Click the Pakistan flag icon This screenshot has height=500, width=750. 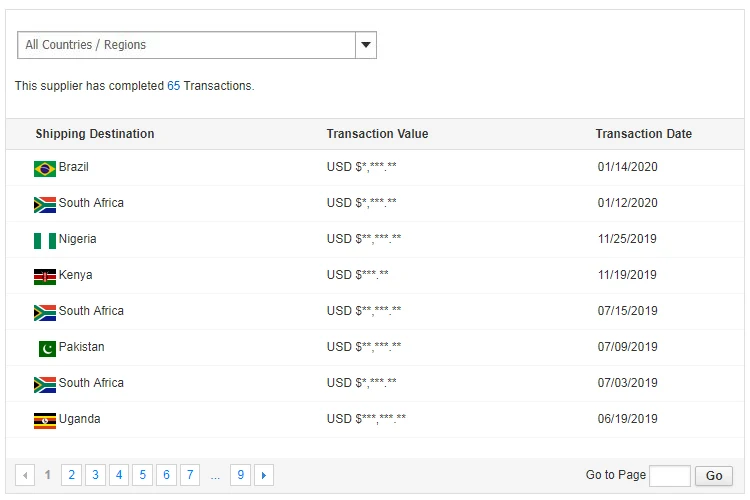point(47,348)
